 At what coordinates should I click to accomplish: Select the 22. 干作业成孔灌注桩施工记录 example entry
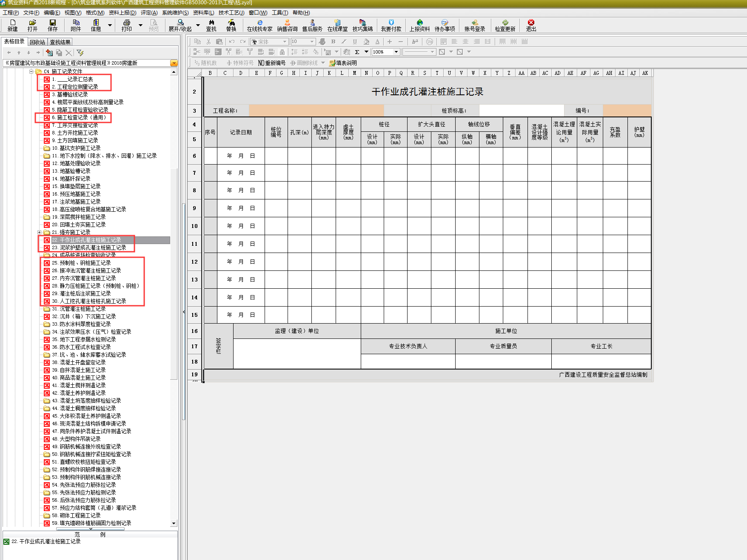[x=46, y=542]
